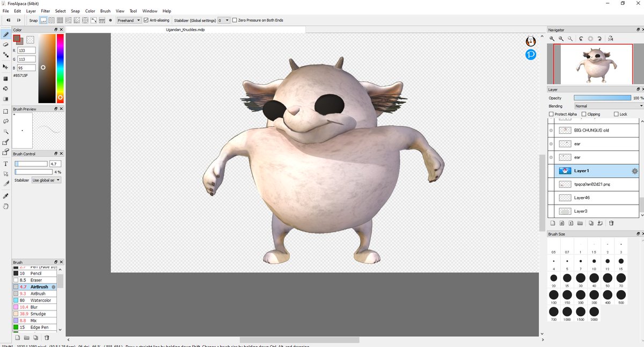Viewport: 644px width, 347px height.
Task: Select the Eraser tool in left toolbar
Action: point(5,45)
